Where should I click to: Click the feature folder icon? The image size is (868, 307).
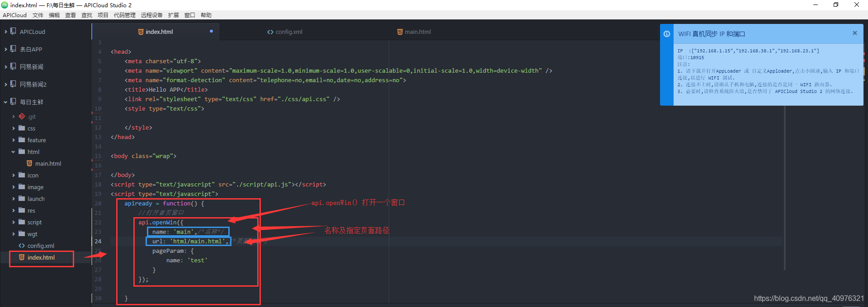coord(22,140)
